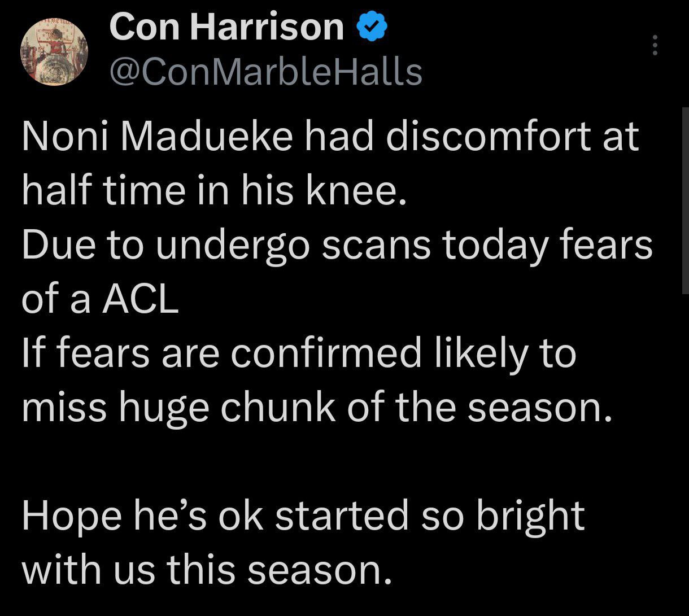Open the three-dot more options menu
Viewport: 689px width, 616px height.
tap(655, 45)
